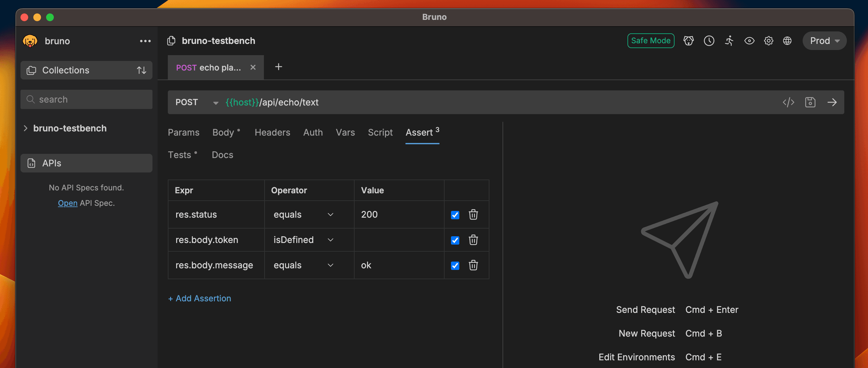Viewport: 868px width, 368px height.
Task: Delete the res.body.token assertion row
Action: (473, 240)
